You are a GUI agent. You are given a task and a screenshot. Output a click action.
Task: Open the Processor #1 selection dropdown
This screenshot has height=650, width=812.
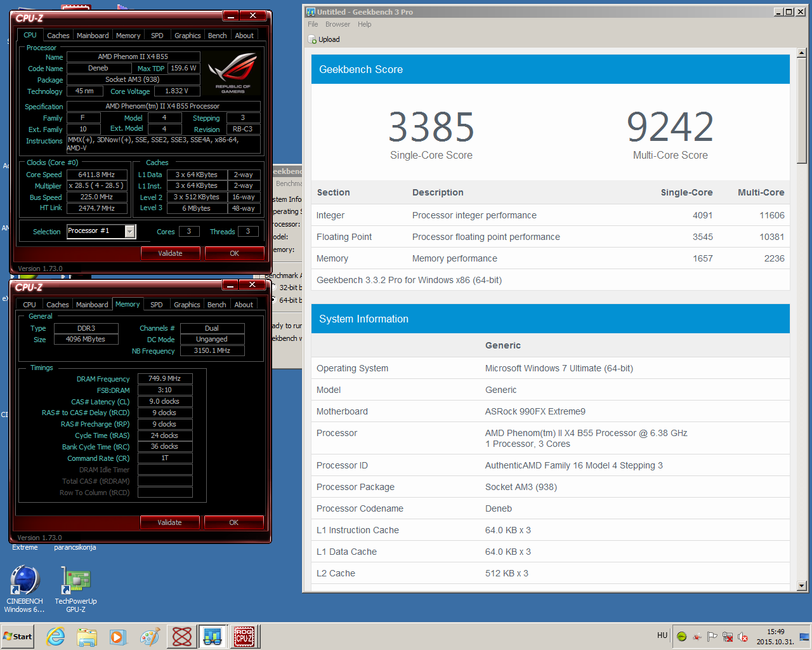(x=129, y=231)
